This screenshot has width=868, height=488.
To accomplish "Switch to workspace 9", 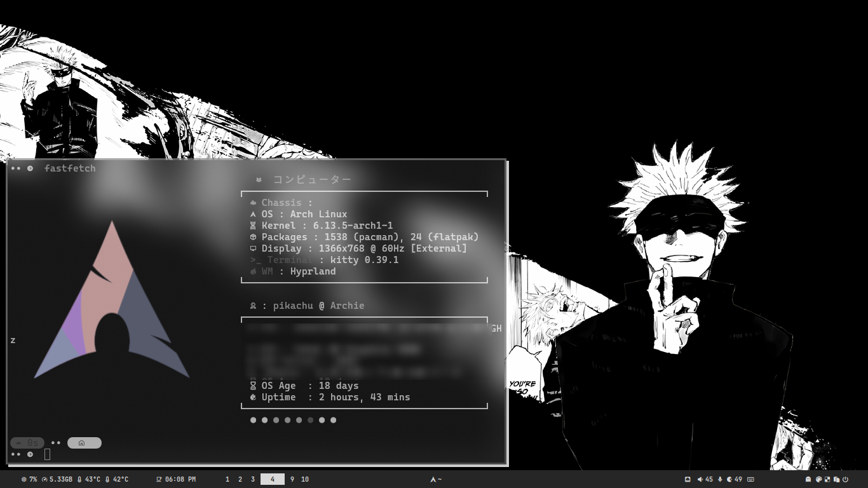I will click(292, 479).
